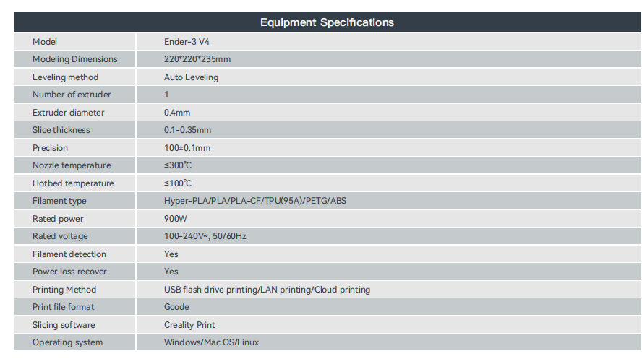Click the Equipment Specifications table header
Screen dimensions: 642x364
tap(327, 22)
